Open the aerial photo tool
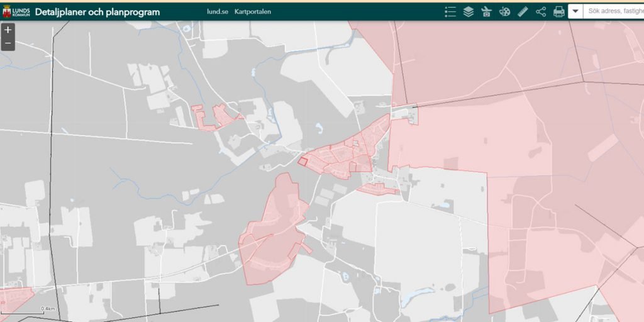This screenshot has width=644, height=322. point(486,11)
